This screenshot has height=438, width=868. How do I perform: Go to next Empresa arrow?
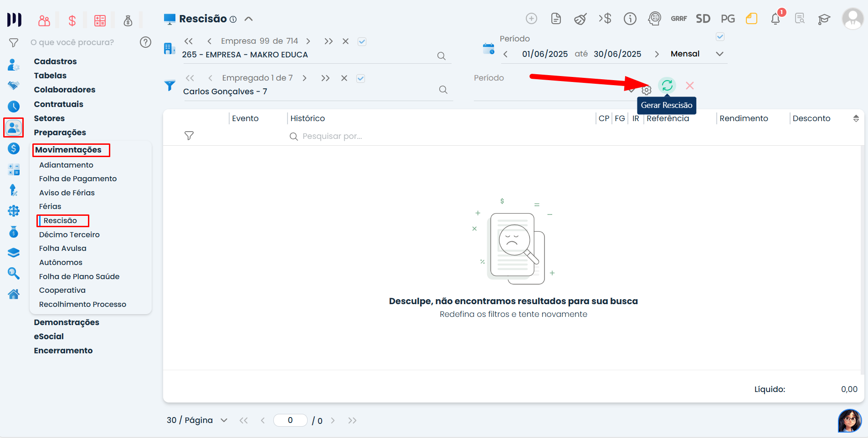(308, 41)
